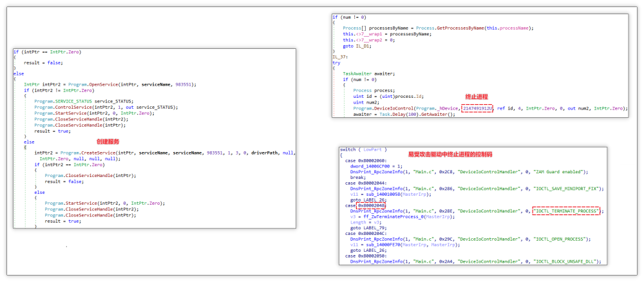The image size is (644, 282).
Task: Click the case 0x80002060 label
Action: (365, 160)
